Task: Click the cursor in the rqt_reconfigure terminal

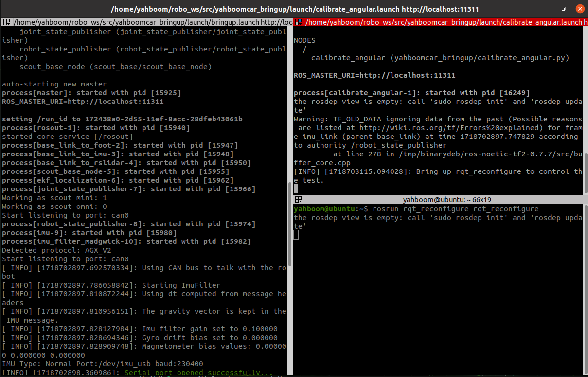Action: click(296, 235)
